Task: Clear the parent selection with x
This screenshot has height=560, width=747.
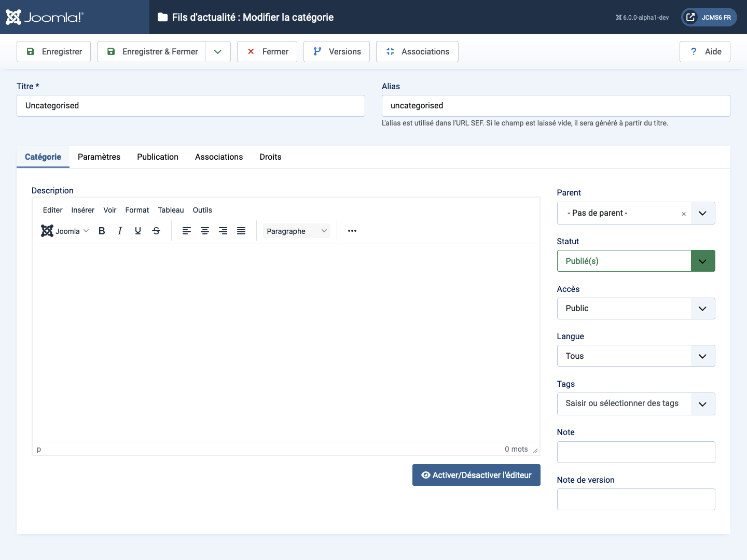Action: [684, 214]
